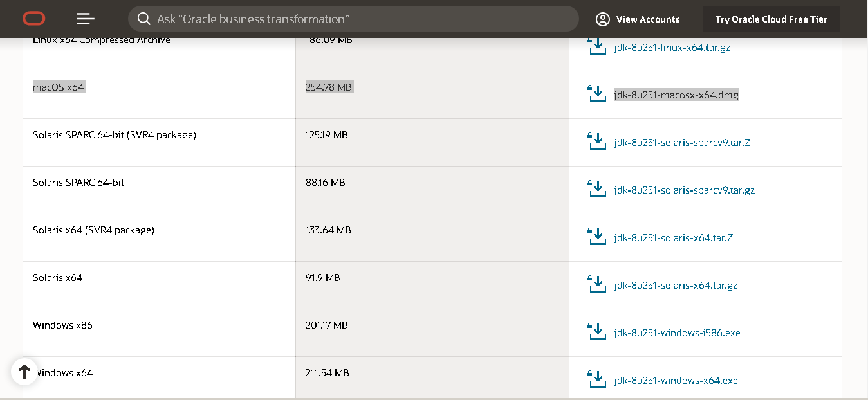Download jdk-8u251-windows-x64.exe link

tap(676, 381)
